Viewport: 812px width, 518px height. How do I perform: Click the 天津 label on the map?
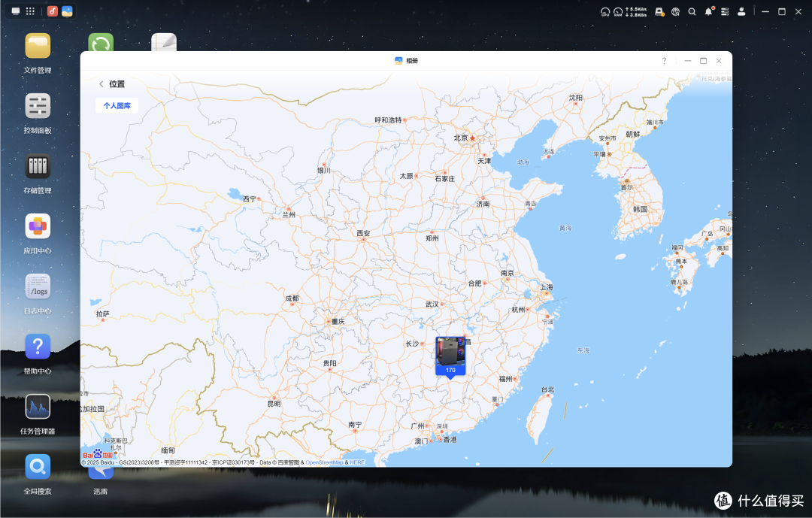pyautogui.click(x=484, y=161)
